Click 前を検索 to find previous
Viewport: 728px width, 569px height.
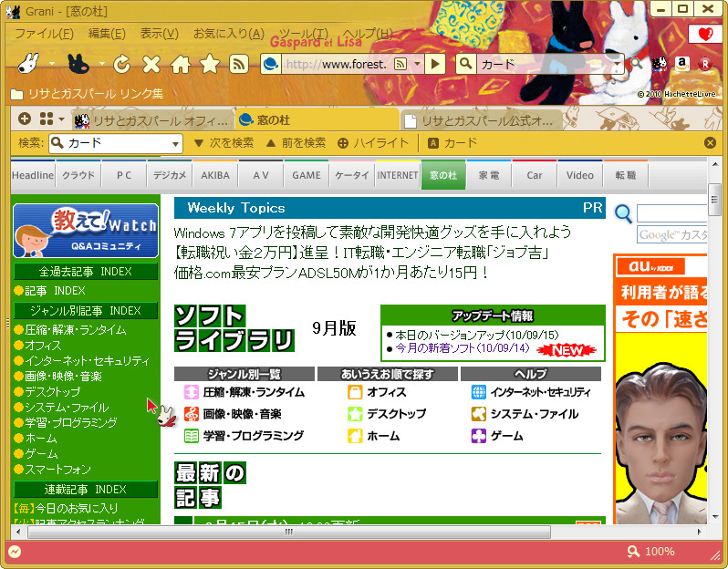click(x=296, y=143)
